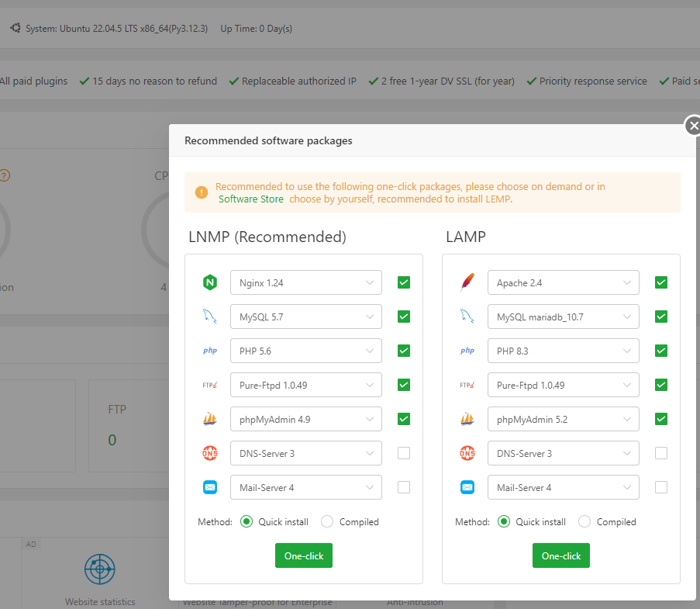Enable the LNMP Mail-Server 4 checkbox
The width and height of the screenshot is (700, 609).
tap(404, 487)
